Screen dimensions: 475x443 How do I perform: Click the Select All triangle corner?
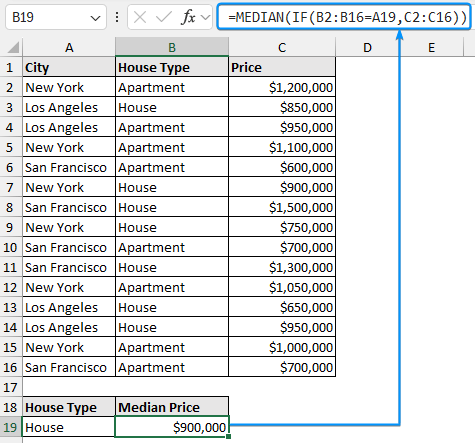pos(13,47)
